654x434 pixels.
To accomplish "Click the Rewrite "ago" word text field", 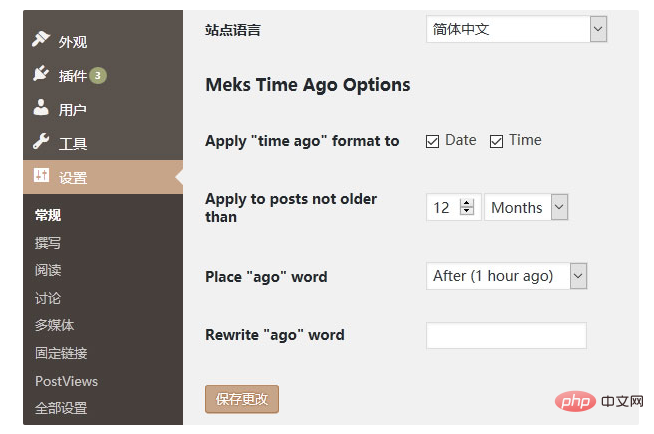I will click(506, 335).
